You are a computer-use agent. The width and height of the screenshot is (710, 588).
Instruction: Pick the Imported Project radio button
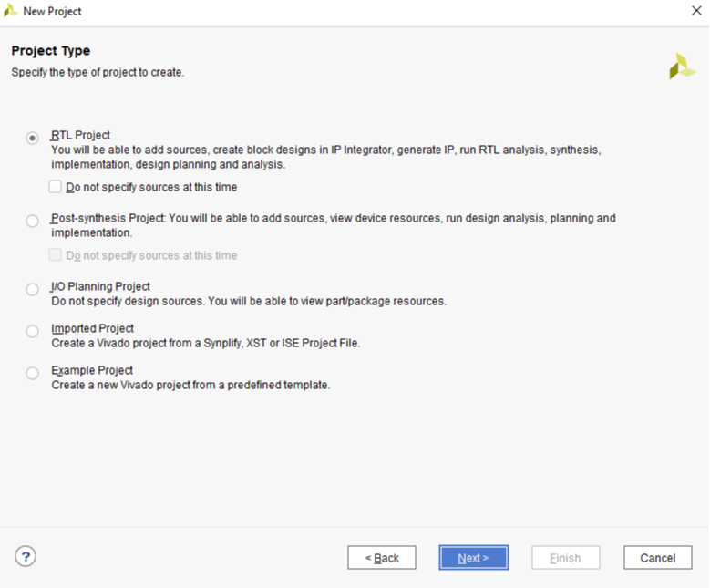33,331
